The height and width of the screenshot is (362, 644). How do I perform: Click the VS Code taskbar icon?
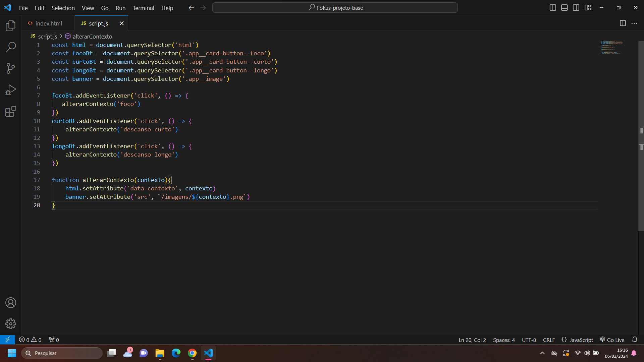coord(208,353)
